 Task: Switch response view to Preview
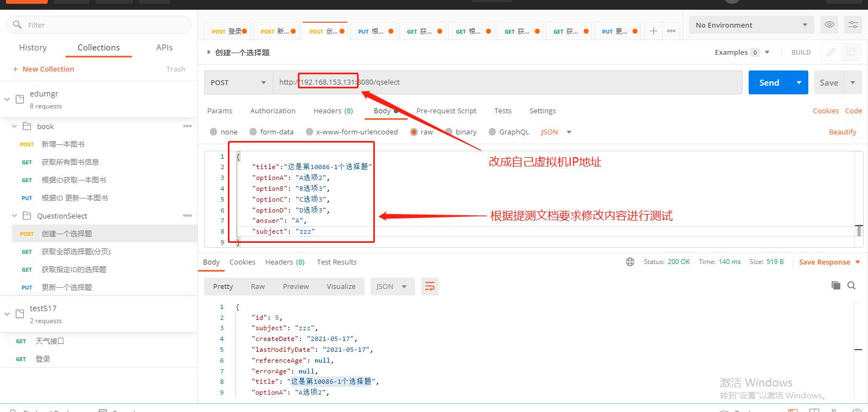point(296,286)
